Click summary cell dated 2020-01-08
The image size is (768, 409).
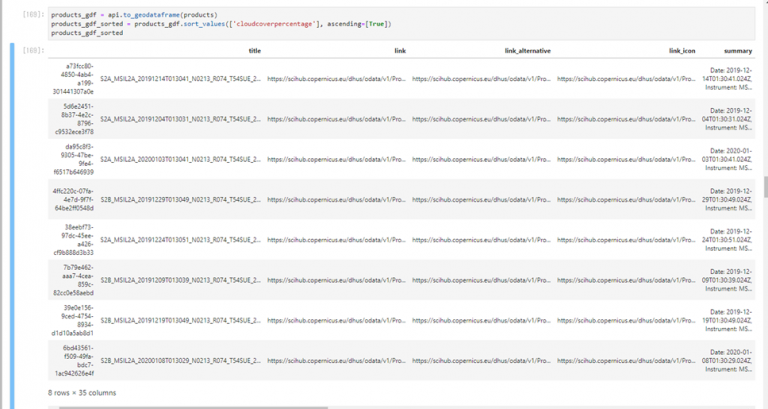tap(727, 361)
